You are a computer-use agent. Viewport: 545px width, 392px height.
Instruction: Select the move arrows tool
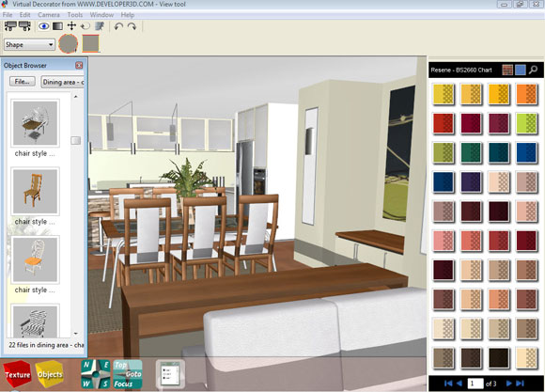point(71,26)
